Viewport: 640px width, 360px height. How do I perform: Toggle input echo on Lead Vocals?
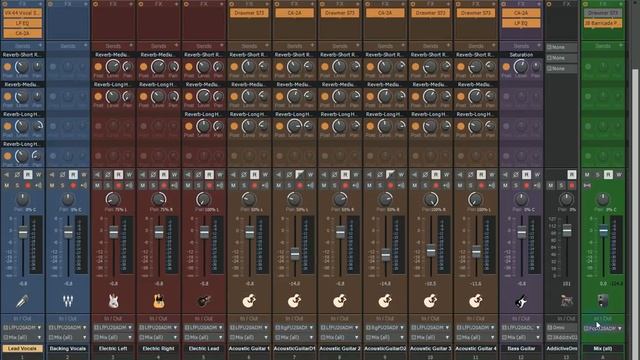tap(38, 185)
